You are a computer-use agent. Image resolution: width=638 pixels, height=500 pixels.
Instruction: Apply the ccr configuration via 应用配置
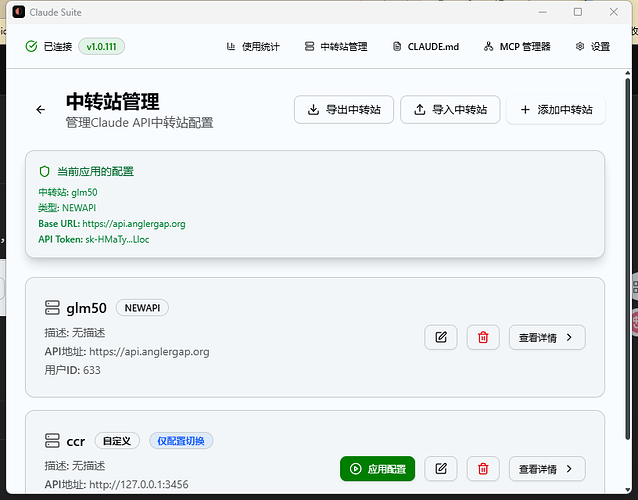click(378, 469)
